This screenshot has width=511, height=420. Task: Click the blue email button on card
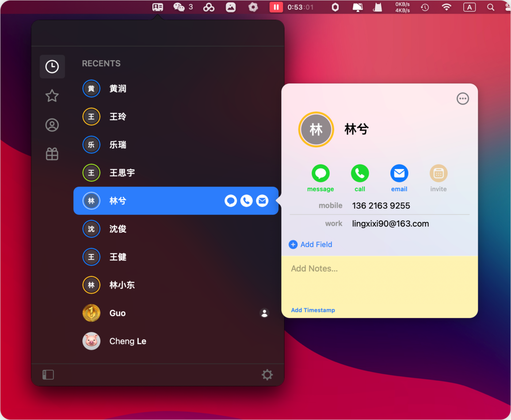point(399,174)
